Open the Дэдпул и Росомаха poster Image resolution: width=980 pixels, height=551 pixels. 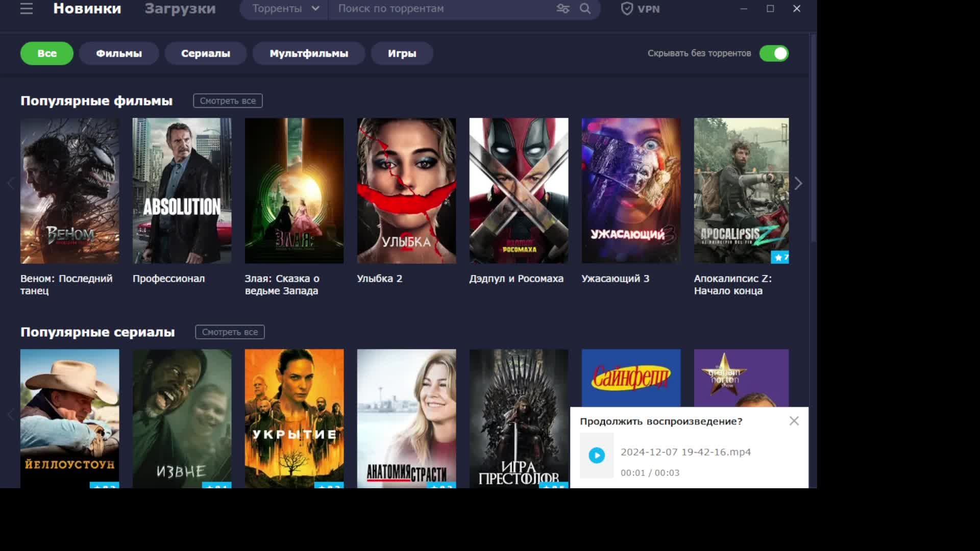click(519, 191)
